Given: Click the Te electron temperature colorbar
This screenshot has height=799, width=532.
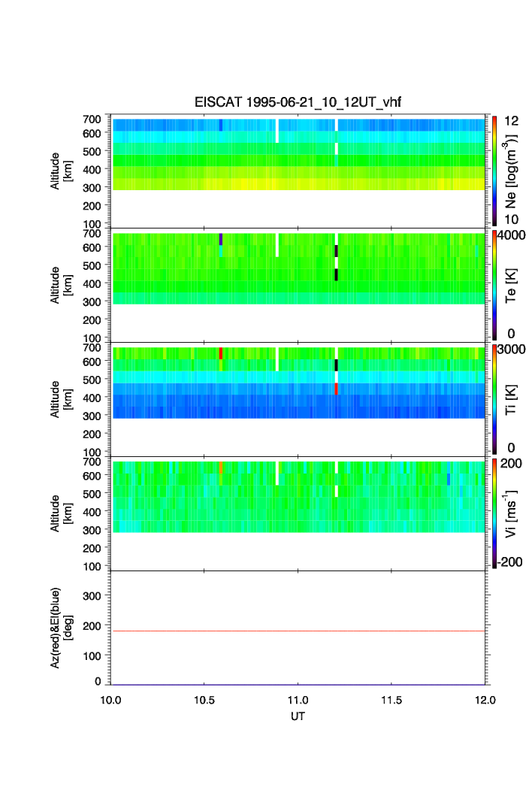Looking at the screenshot, I should [494, 286].
